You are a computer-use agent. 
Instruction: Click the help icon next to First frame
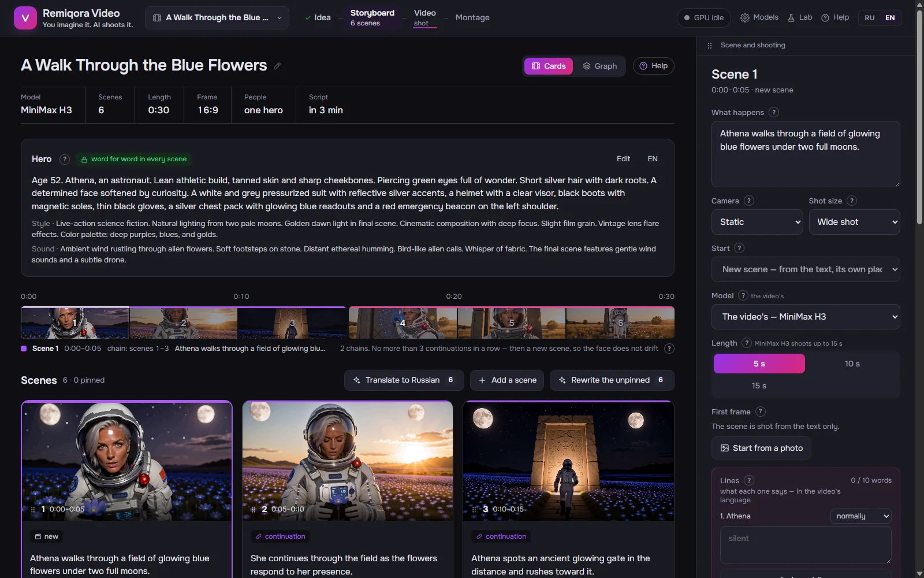tap(761, 412)
